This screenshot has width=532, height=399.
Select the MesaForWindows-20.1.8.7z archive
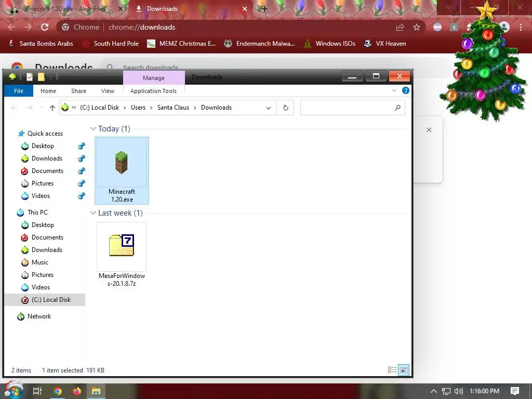pos(122,255)
